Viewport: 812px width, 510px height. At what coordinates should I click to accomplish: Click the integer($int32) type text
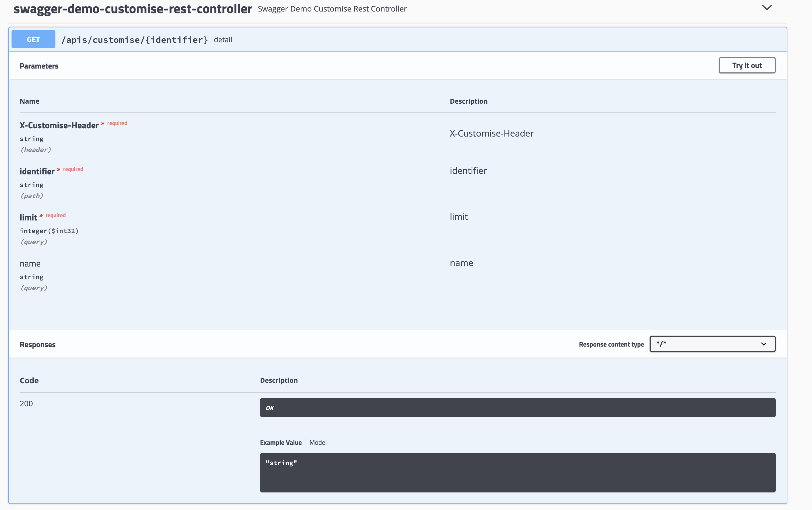tap(49, 231)
